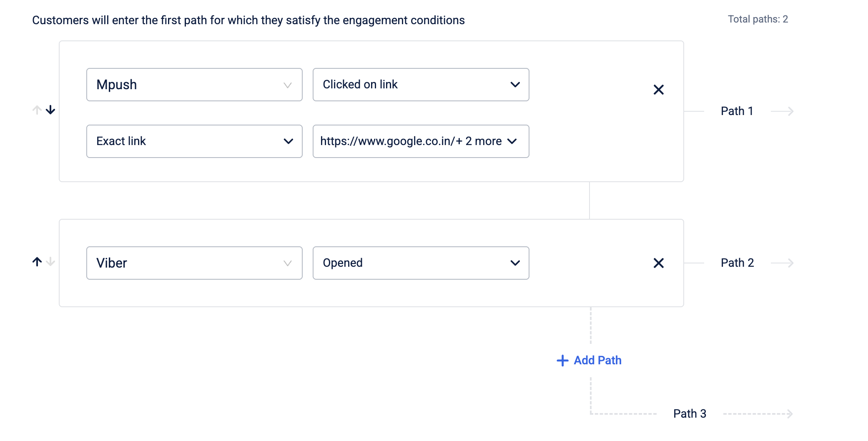Click the arrow right of Path 1
Image resolution: width=868 pixels, height=441 pixels.
click(x=783, y=111)
